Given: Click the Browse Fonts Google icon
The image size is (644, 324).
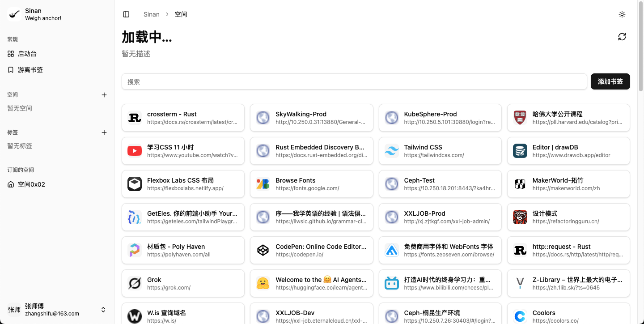Looking at the screenshot, I should [263, 184].
